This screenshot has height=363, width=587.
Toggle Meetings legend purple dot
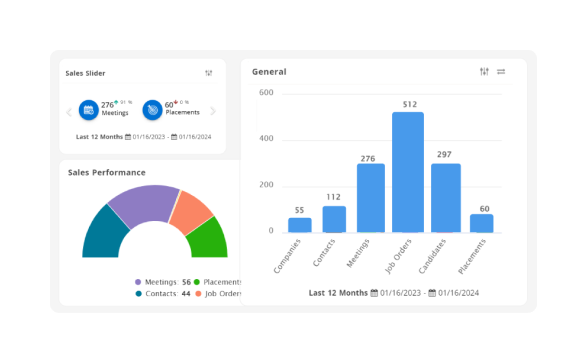(x=138, y=282)
